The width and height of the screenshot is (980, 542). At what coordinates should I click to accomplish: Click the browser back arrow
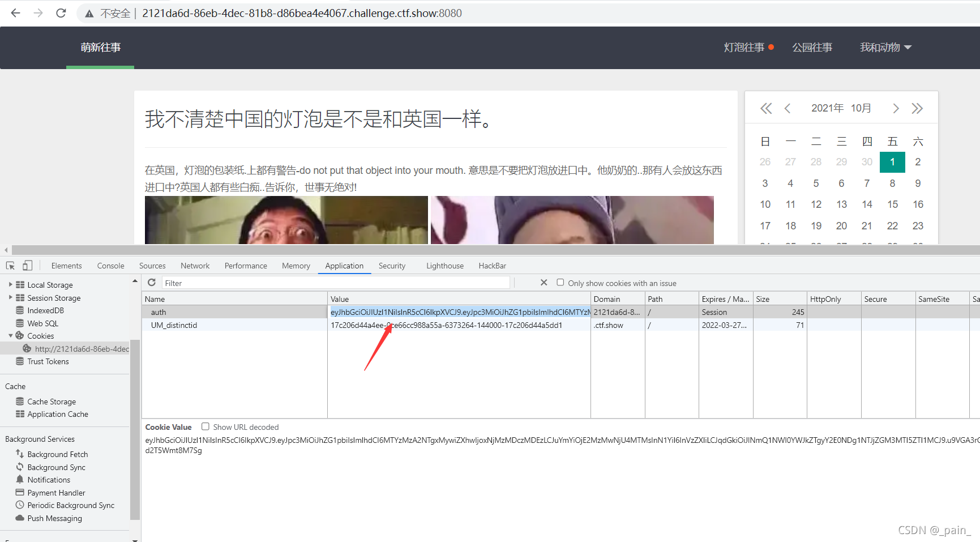[15, 12]
